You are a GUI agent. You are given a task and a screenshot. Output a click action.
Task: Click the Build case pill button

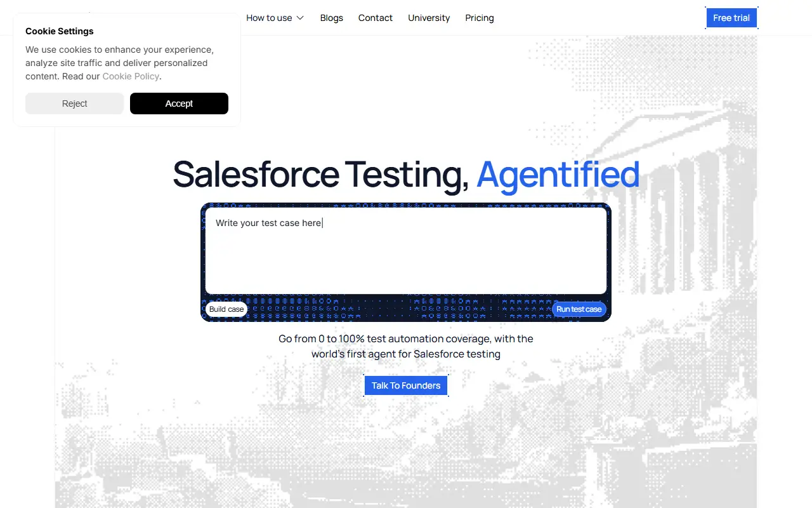(226, 309)
